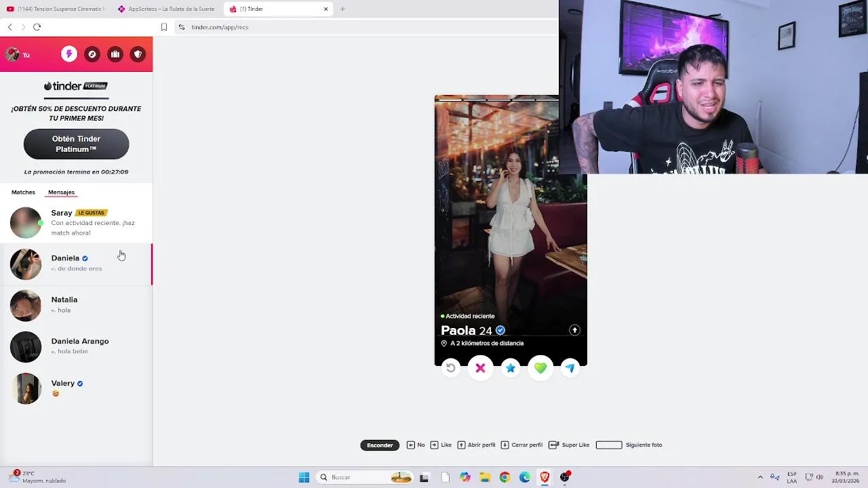Click the send profile paper-plane icon

coord(570,367)
